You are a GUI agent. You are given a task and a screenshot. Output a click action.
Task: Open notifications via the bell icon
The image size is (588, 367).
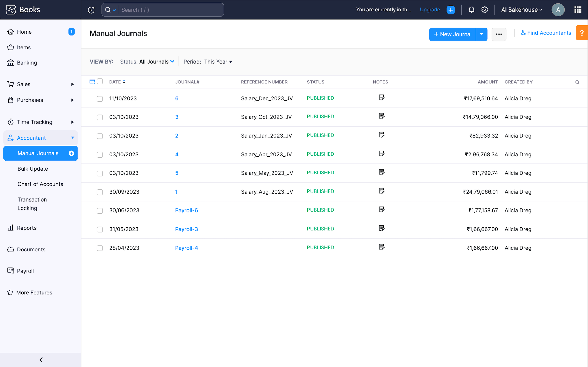[x=471, y=10]
